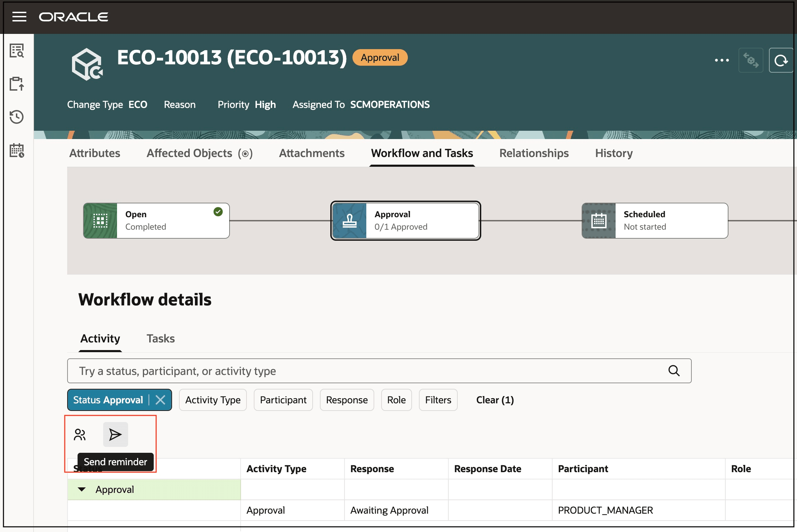
Task: Open the clipboard upload icon in sidebar
Action: pos(17,84)
